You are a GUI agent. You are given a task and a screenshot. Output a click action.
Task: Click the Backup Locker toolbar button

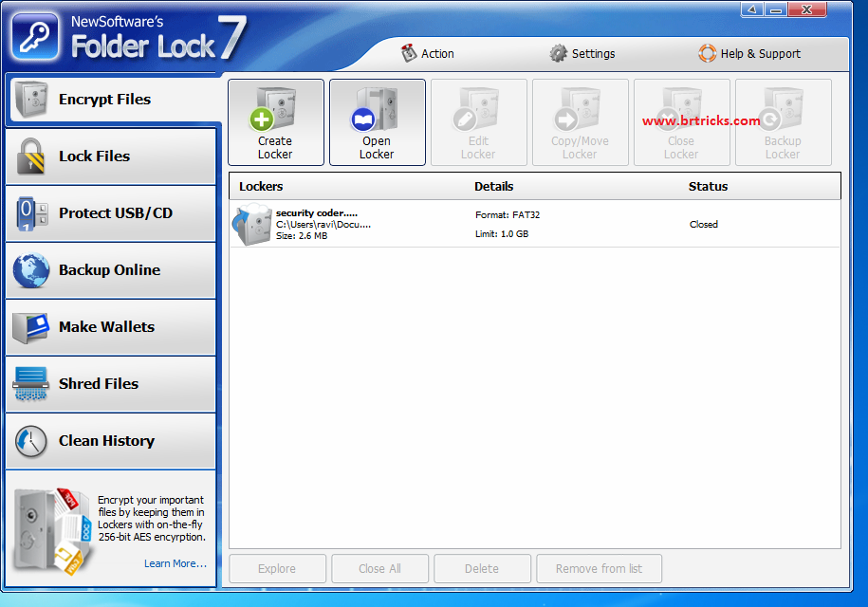(x=784, y=122)
